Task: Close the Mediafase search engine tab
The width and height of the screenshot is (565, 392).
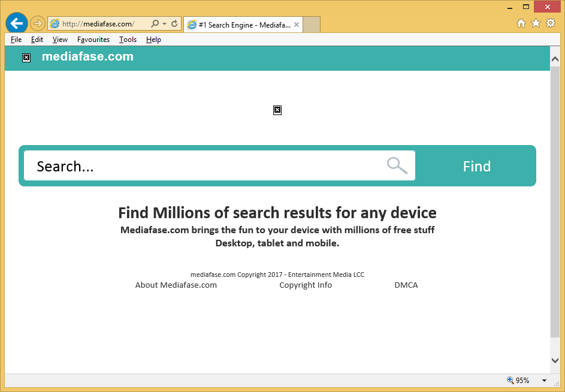Action: click(x=296, y=25)
